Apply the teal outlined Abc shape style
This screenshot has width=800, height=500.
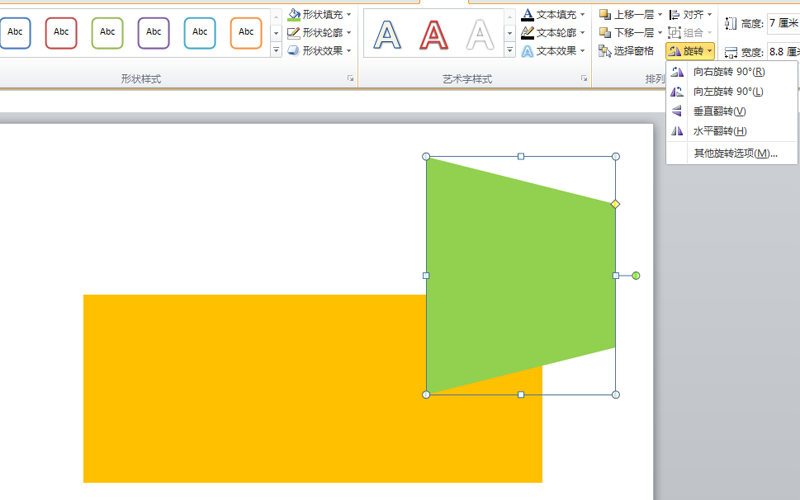[x=200, y=33]
